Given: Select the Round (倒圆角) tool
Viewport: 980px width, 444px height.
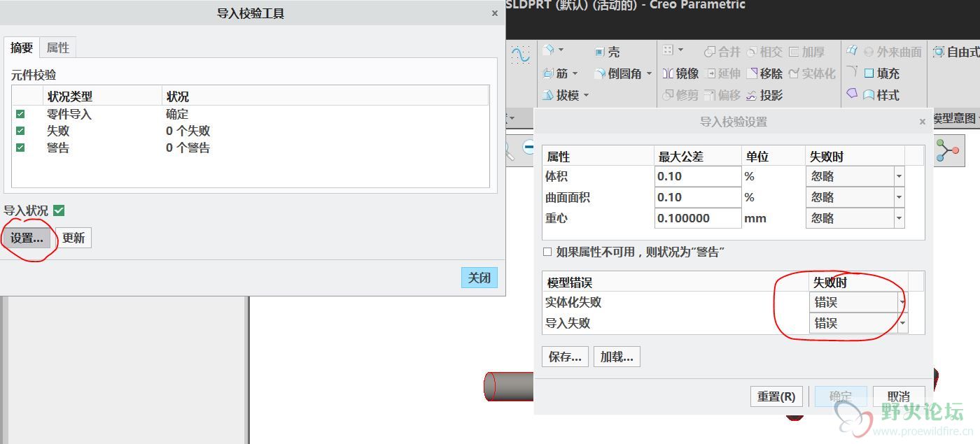Looking at the screenshot, I should (x=617, y=73).
